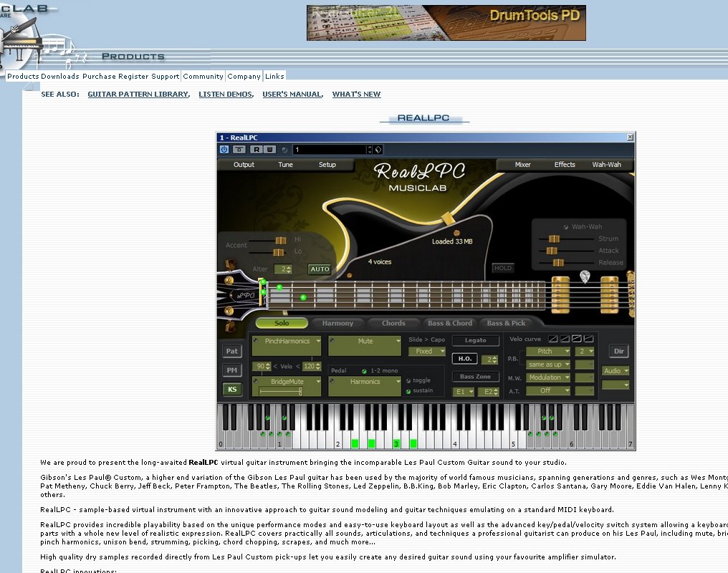Open the aftertouch Off dropdown
This screenshot has height=573, width=728.
click(x=548, y=390)
